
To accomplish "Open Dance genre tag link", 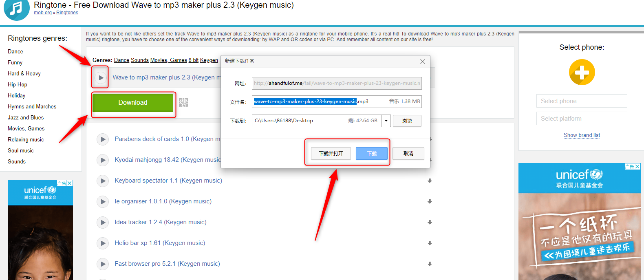I will (x=121, y=60).
